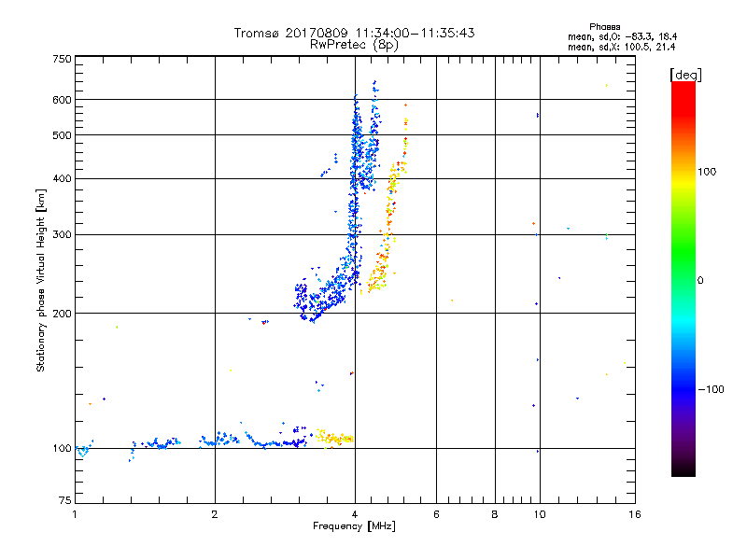Click the colorbar tick label "0"

pos(700,281)
